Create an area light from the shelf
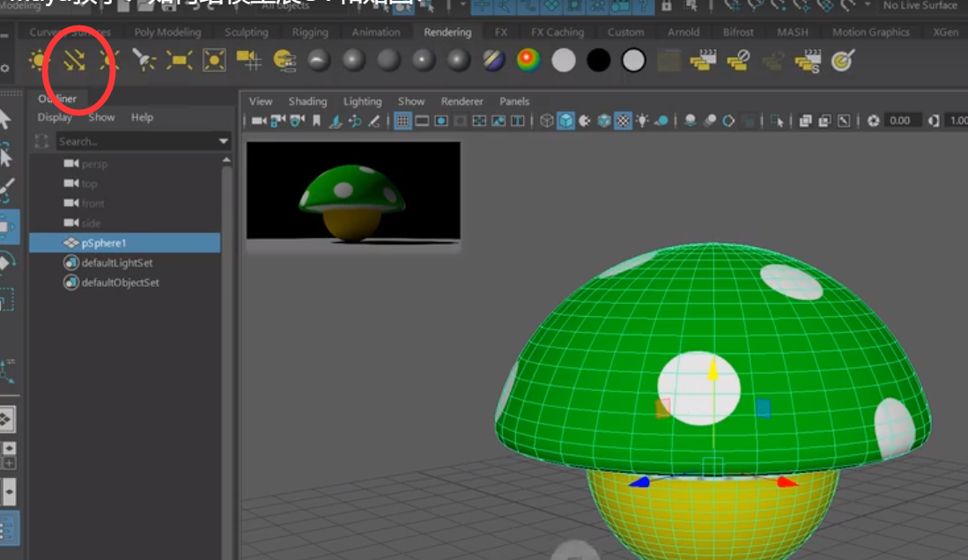The height and width of the screenshot is (560, 968). point(179,61)
